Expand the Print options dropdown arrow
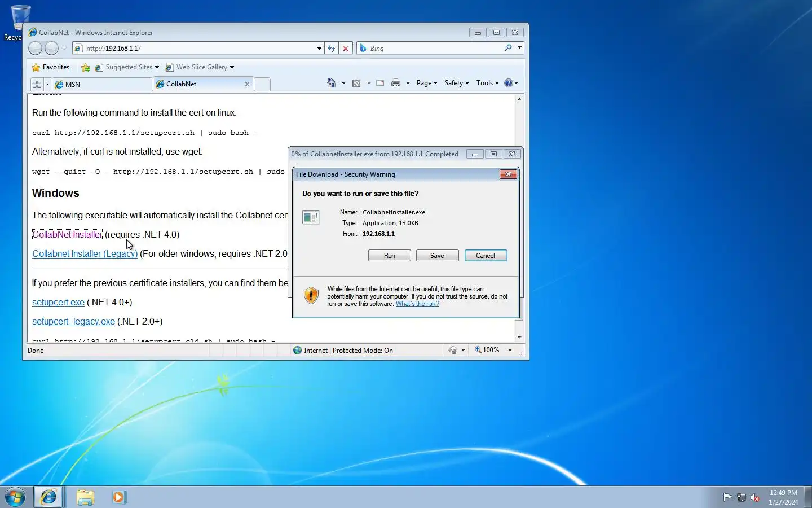The image size is (812, 508). tap(408, 83)
